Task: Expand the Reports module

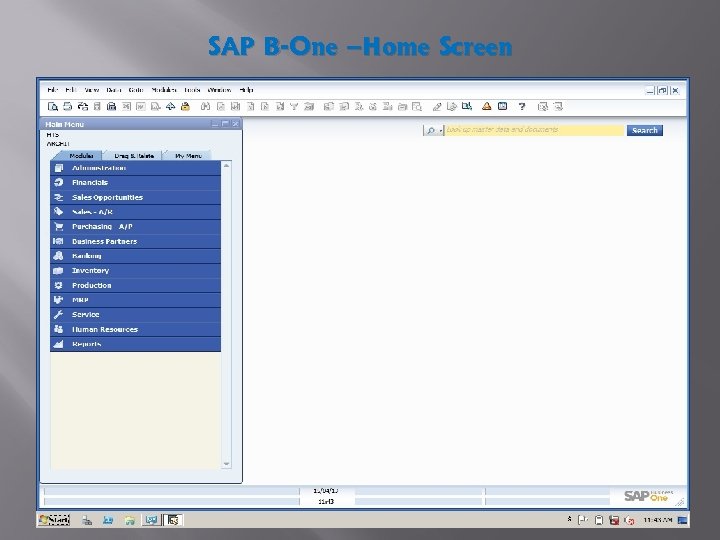Action: click(x=135, y=344)
